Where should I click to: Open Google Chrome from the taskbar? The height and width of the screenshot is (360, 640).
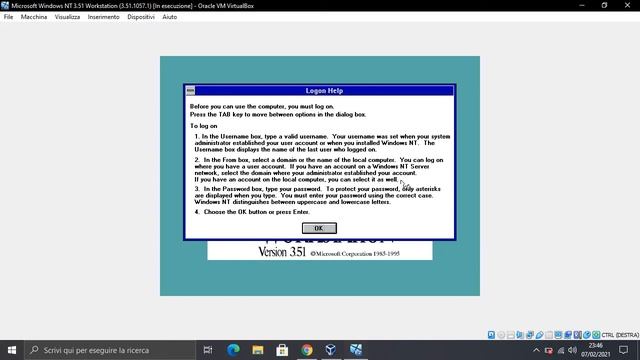307,350
